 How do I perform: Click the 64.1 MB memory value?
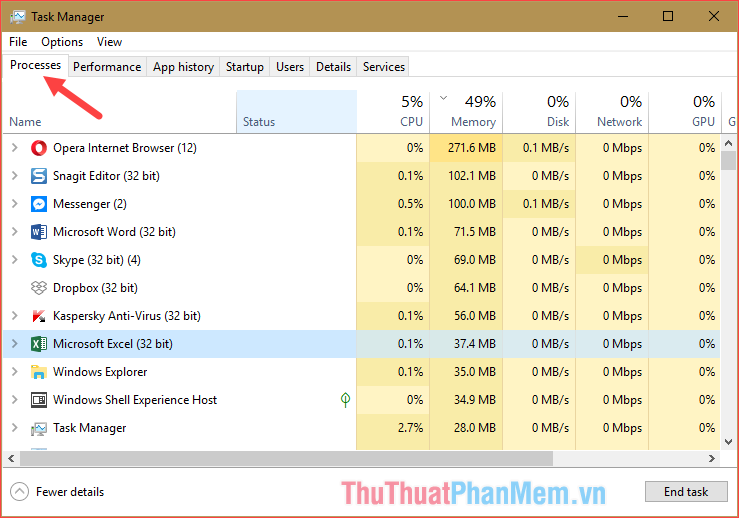click(475, 288)
